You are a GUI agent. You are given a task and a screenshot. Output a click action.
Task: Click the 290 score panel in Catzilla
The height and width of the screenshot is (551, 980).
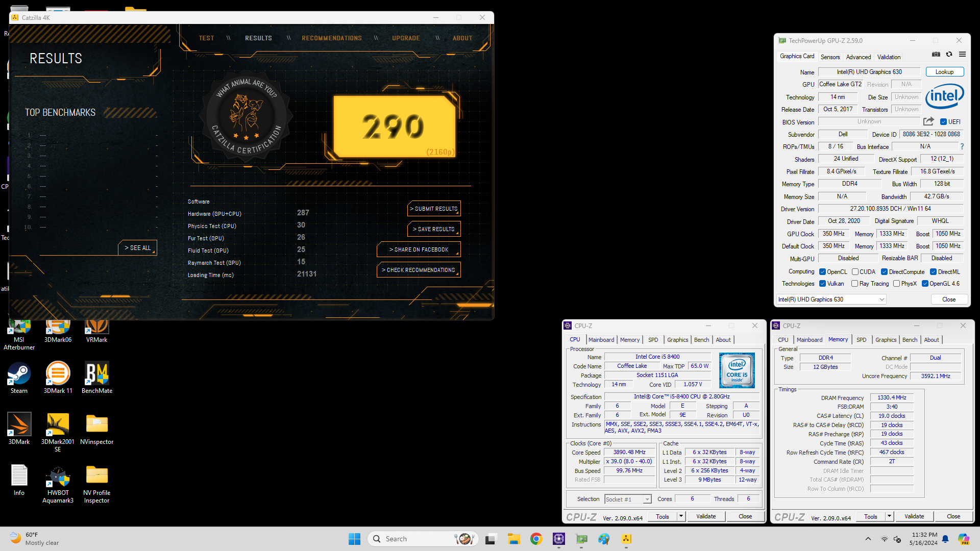pyautogui.click(x=394, y=126)
